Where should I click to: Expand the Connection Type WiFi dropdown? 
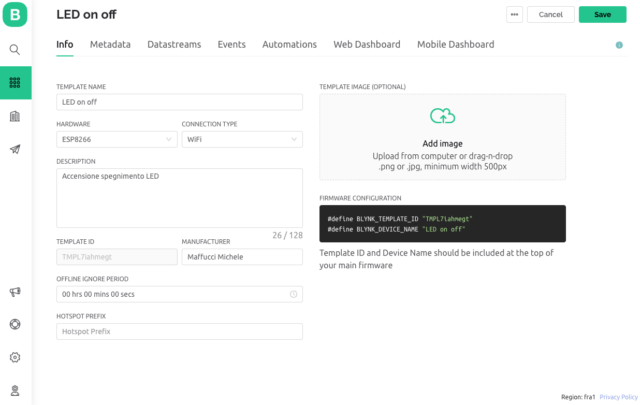click(241, 140)
